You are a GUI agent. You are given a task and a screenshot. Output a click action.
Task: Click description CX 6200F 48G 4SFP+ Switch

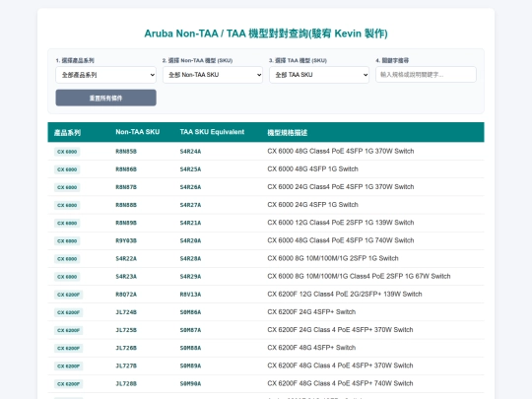311,348
